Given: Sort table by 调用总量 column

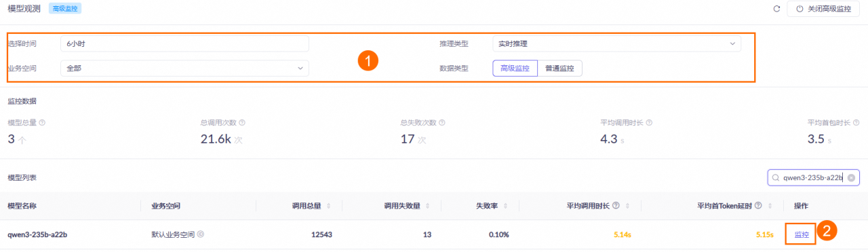Looking at the screenshot, I should [328, 206].
